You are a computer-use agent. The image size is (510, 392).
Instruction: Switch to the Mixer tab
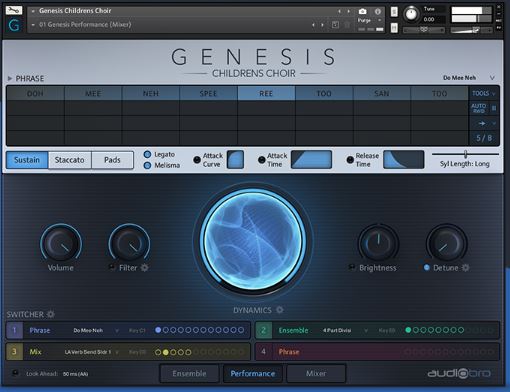316,373
